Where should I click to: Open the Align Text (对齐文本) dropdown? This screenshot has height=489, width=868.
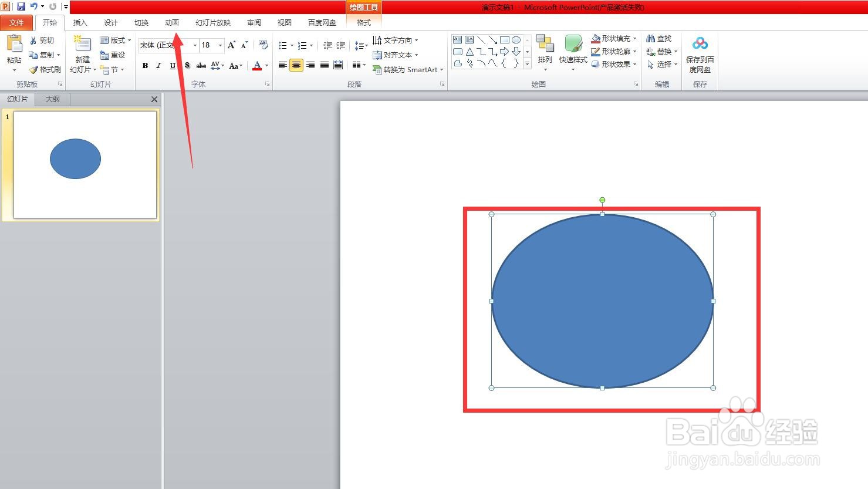396,55
